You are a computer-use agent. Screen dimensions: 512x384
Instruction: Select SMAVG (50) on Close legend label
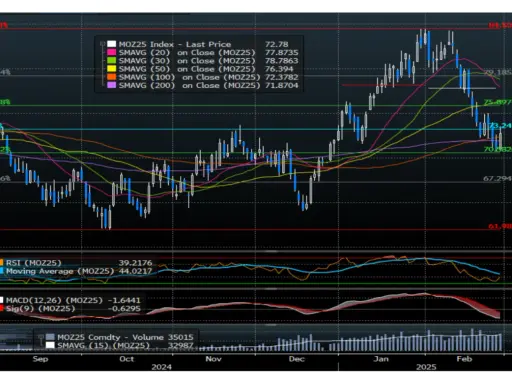(187, 69)
